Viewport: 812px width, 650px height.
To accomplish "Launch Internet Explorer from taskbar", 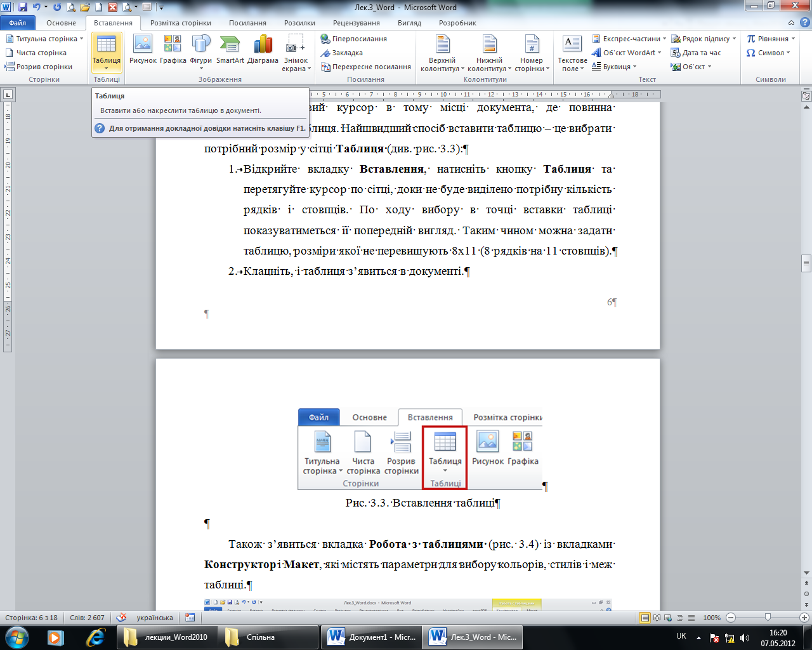I will [x=95, y=637].
